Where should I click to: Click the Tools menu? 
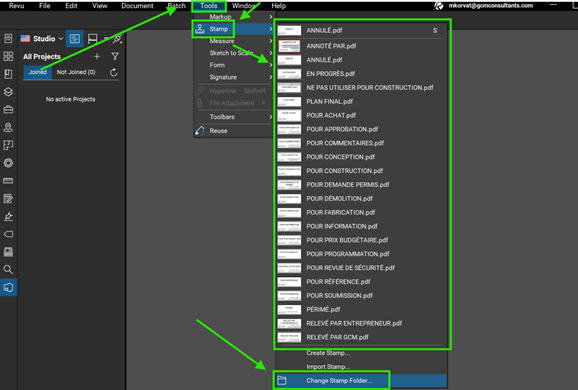pyautogui.click(x=209, y=6)
